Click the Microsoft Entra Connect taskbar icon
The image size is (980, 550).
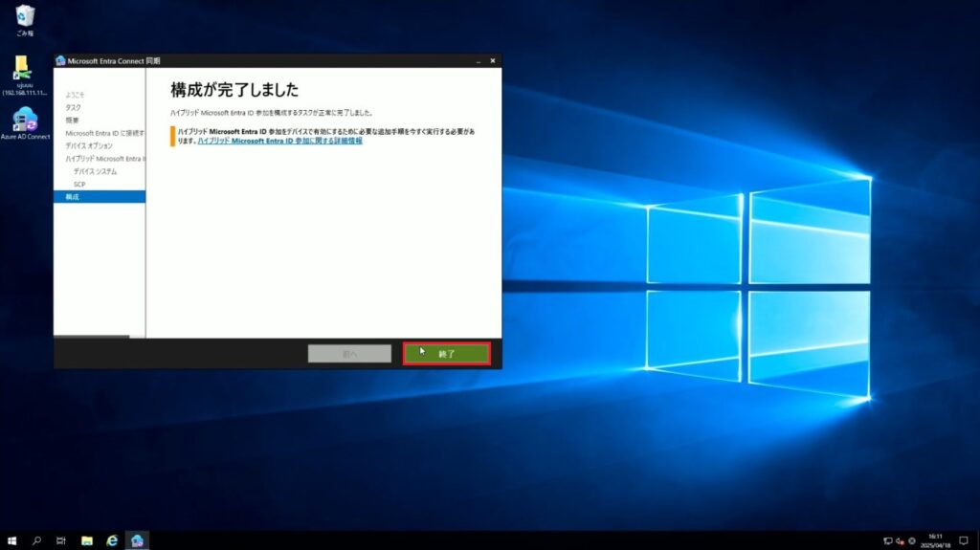(x=138, y=540)
